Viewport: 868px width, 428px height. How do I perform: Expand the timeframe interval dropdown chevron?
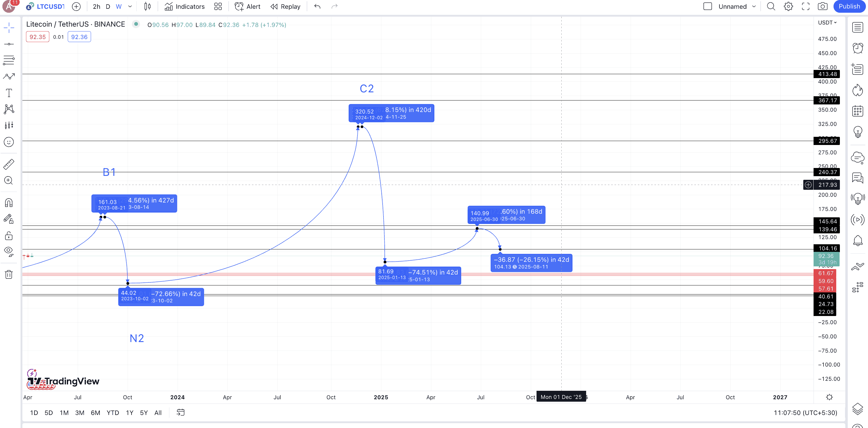coord(130,6)
